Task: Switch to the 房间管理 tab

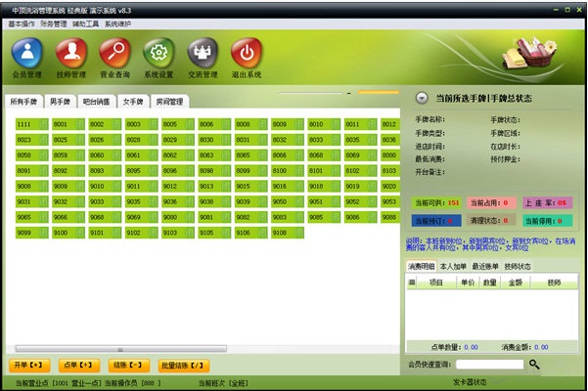Action: [170, 102]
